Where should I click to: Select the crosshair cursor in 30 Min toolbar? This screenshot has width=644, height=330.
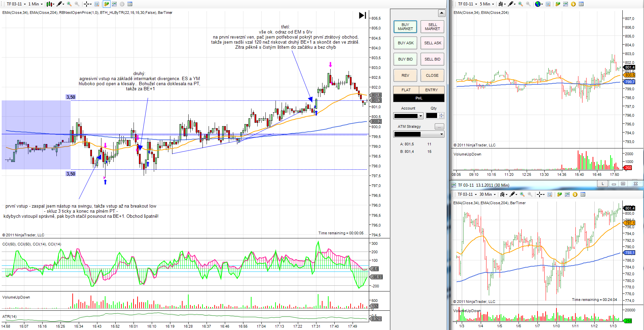[x=540, y=194]
